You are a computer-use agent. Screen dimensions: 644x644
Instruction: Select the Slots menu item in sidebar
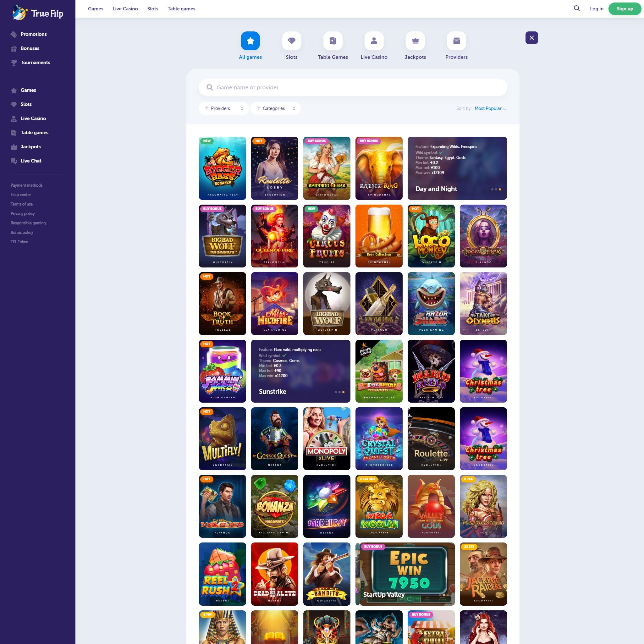click(26, 104)
